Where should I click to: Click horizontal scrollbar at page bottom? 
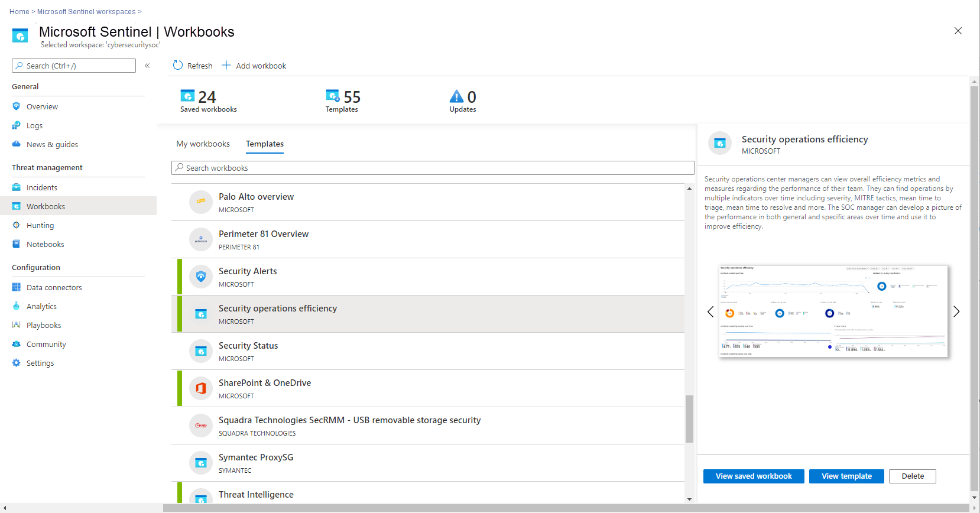point(566,508)
